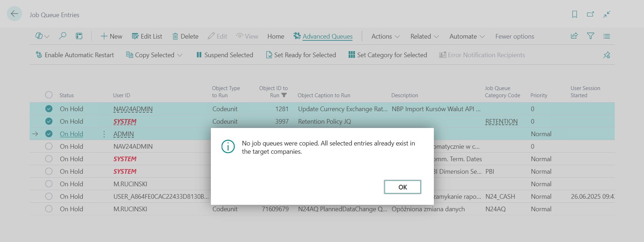
Task: Select the SYSTEM row with category PBI
Action: click(x=49, y=171)
